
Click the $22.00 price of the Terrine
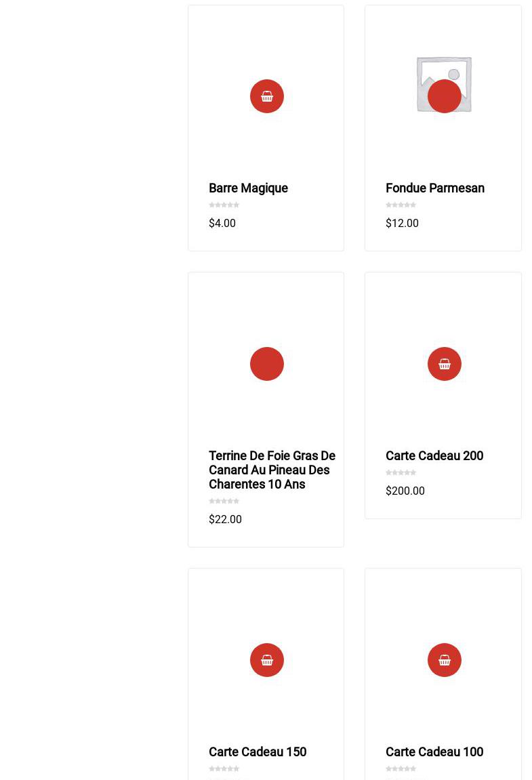tap(225, 519)
